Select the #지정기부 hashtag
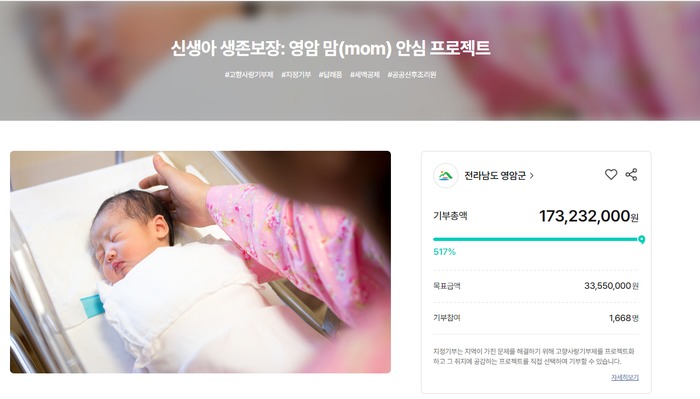 coord(296,75)
